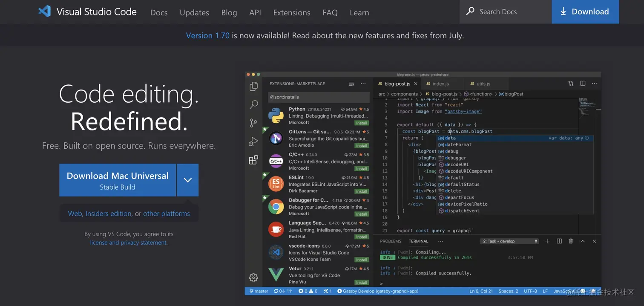Click the split editor icon
Image resolution: width=644 pixels, height=306 pixels.
tap(583, 84)
